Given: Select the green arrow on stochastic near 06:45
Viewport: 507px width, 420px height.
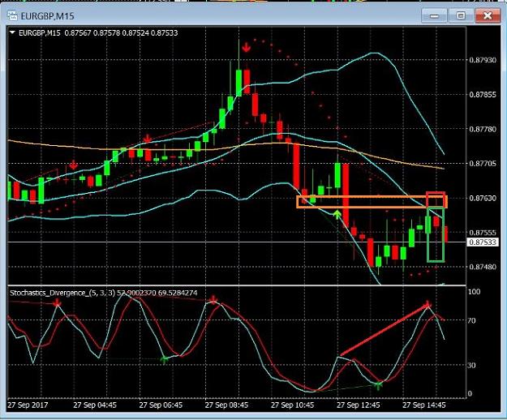Looking at the screenshot, I should click(x=164, y=359).
